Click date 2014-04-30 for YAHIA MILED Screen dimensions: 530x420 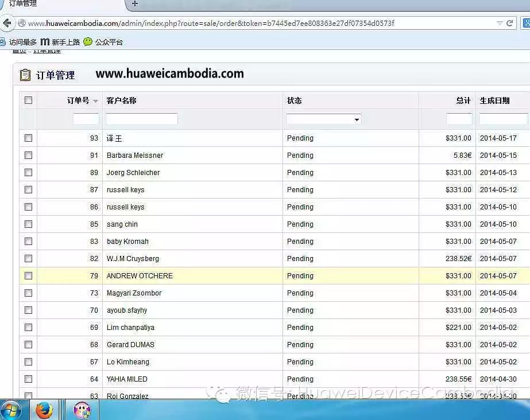[x=498, y=379]
